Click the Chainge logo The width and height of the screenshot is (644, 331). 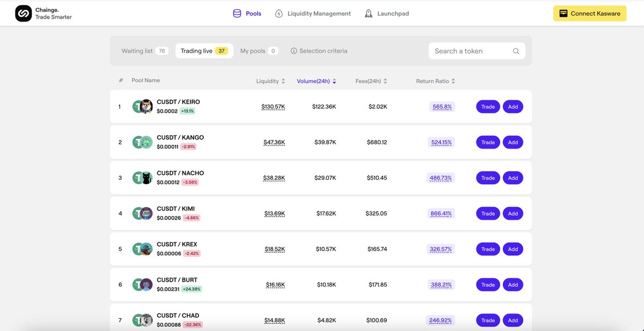23,12
